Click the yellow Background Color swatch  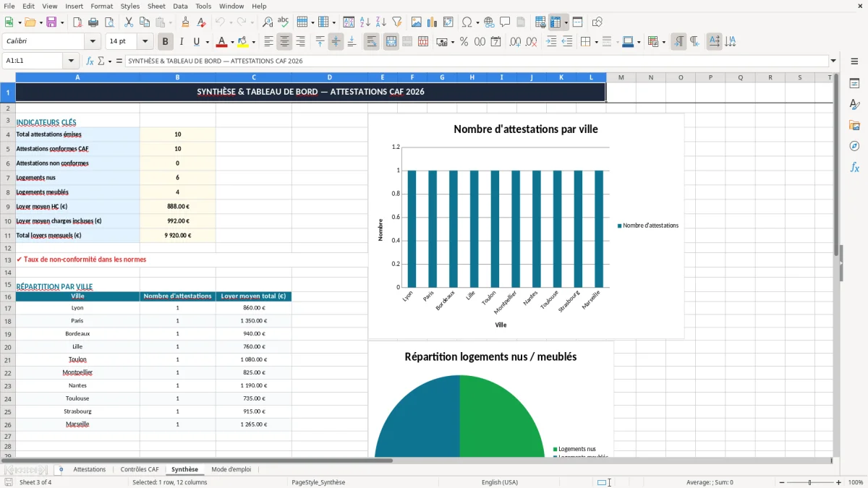tap(243, 42)
